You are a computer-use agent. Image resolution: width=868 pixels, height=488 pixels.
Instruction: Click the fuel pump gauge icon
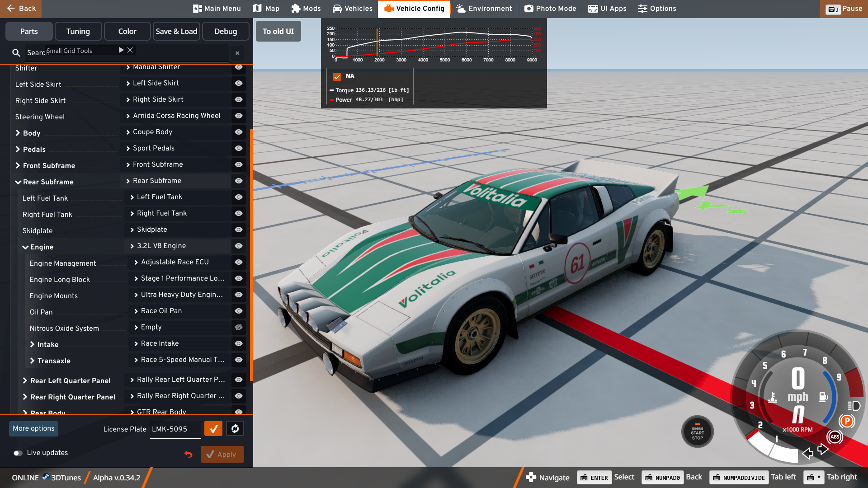823,397
